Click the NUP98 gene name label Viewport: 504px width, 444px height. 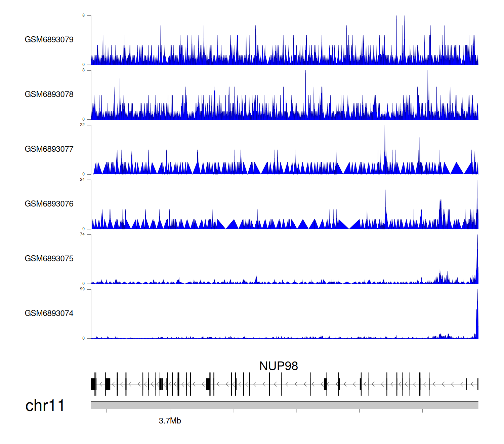(279, 366)
